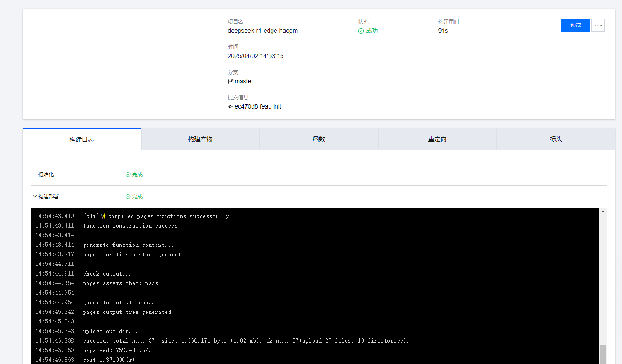Open the 重定向 tab

click(438, 139)
